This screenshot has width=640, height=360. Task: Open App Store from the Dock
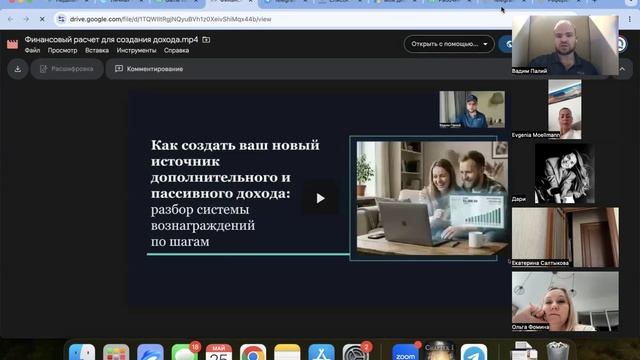pos(322,353)
